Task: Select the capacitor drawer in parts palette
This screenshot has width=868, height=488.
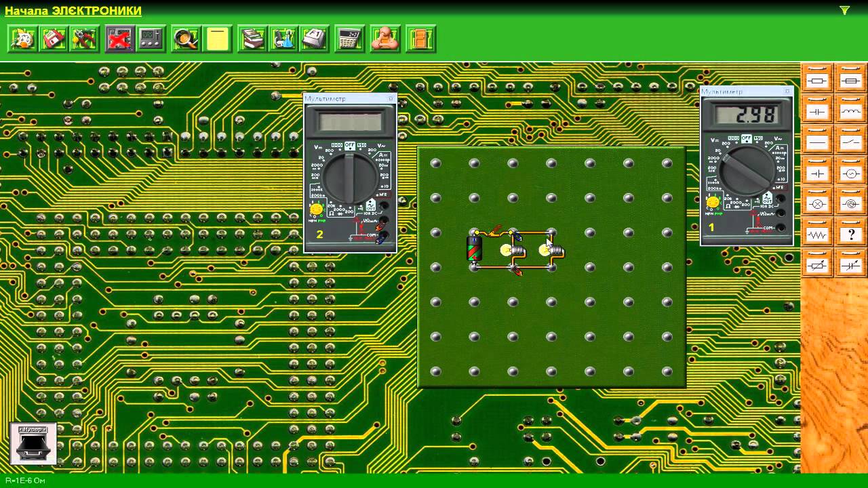Action: point(818,110)
